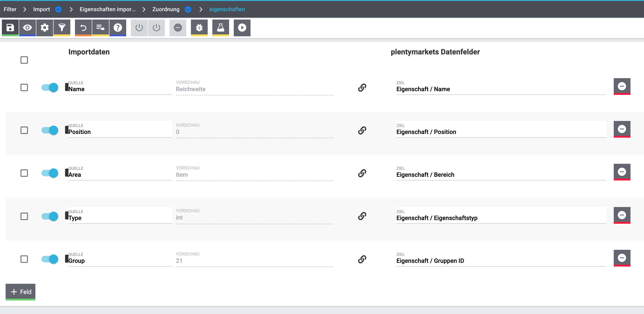Click the eye preview icon
Image resolution: width=644 pixels, height=314 pixels.
(x=27, y=27)
